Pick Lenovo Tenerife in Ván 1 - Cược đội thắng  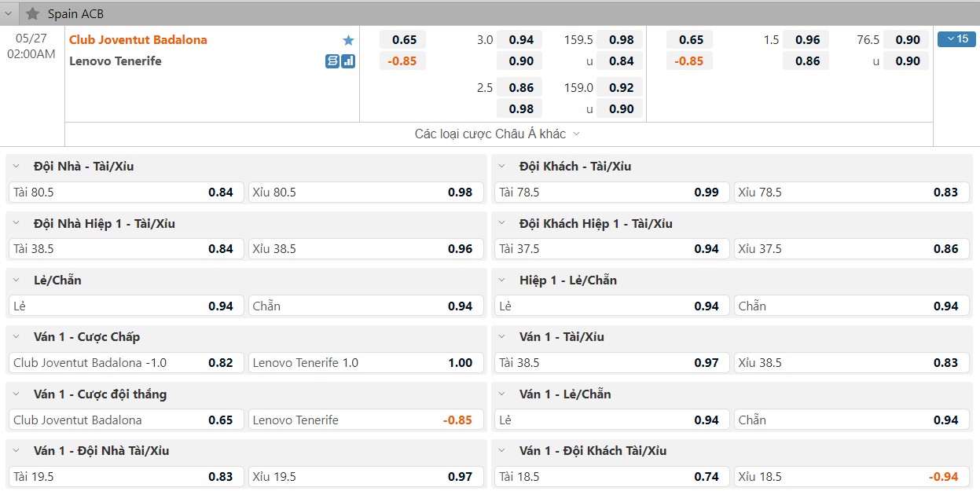click(x=365, y=420)
